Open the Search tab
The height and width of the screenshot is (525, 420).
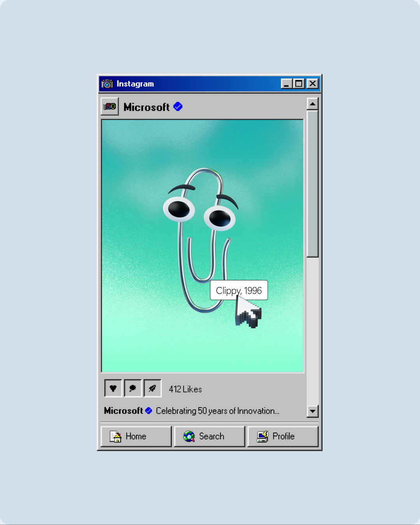coord(210,436)
